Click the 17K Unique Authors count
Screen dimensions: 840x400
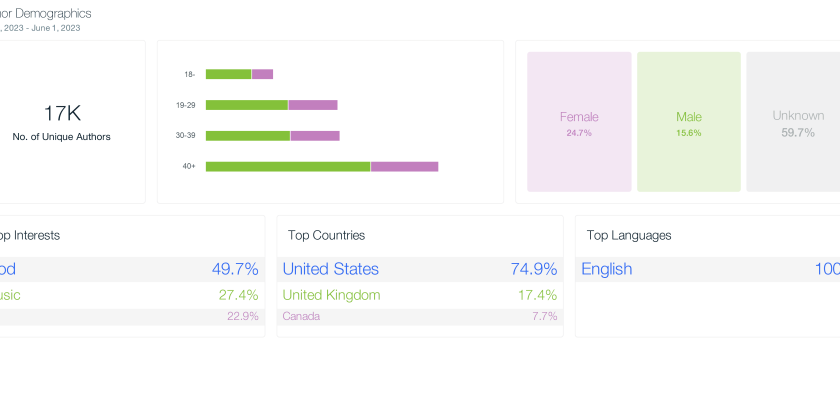click(61, 113)
